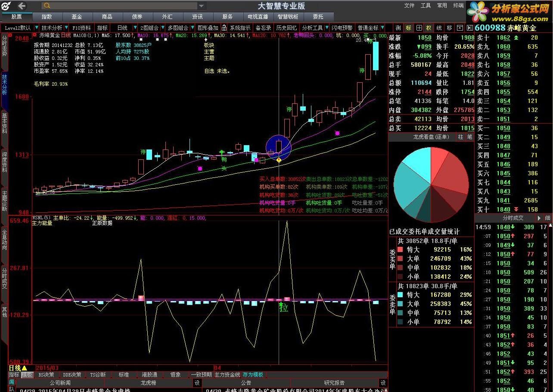Switch to the 指数 tab
The height and width of the screenshot is (392, 553).
47,17
